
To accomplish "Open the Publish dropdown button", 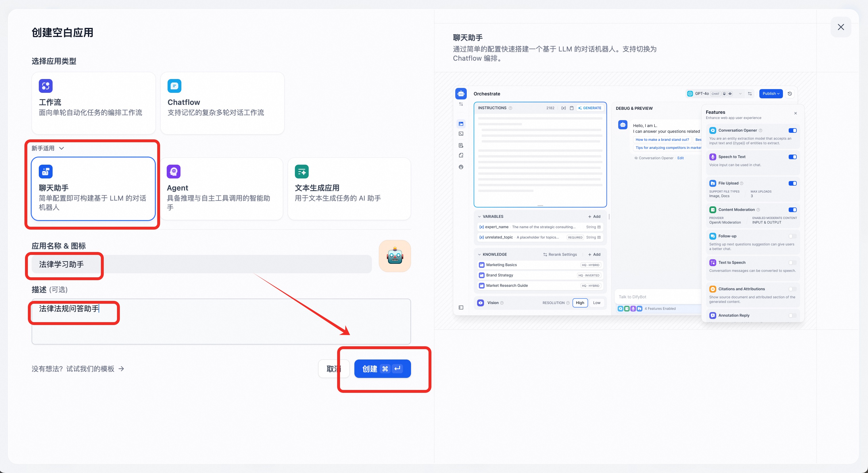I will 771,94.
